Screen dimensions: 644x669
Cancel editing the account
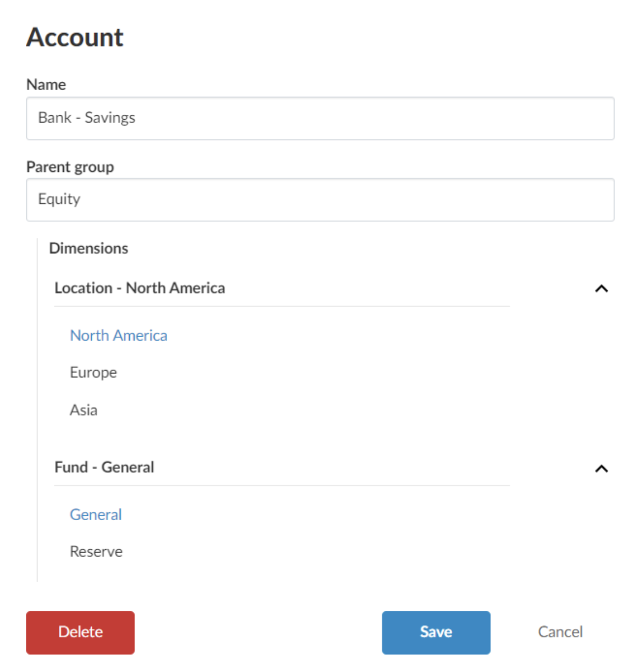[560, 632]
